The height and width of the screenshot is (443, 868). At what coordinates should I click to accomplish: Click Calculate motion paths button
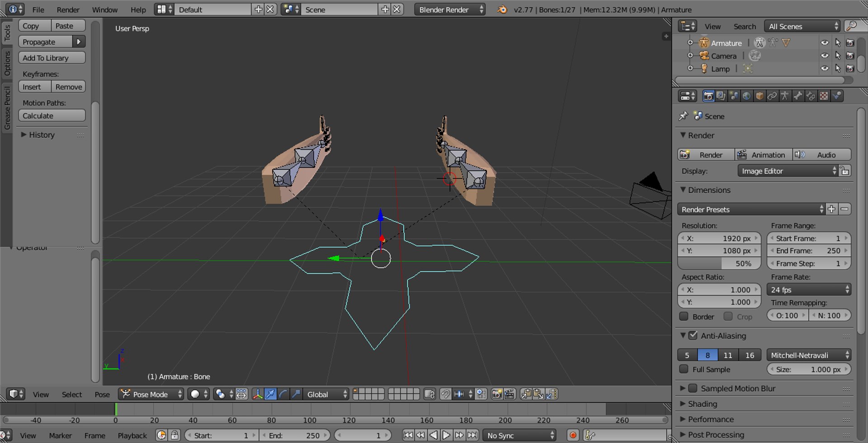point(52,116)
